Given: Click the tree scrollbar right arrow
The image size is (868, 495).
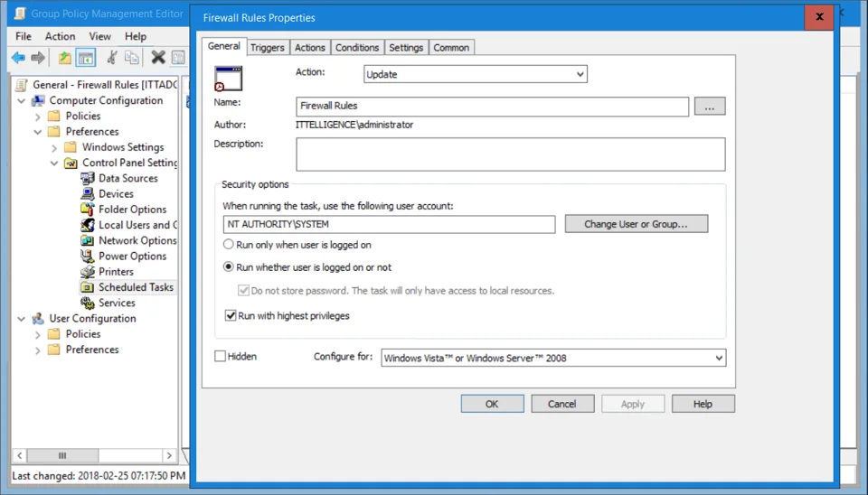Looking at the screenshot, I should [169, 456].
